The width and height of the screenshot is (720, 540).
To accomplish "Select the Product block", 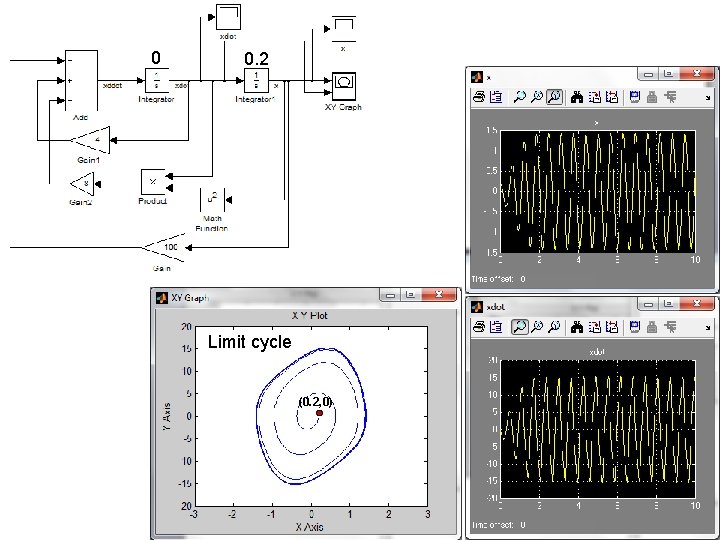I will point(153,182).
